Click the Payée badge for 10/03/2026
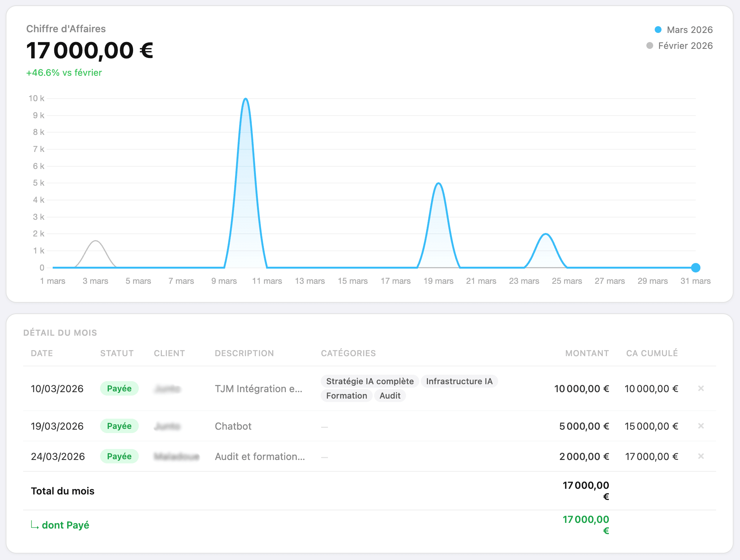Screen dimensions: 740x560 click(x=119, y=389)
